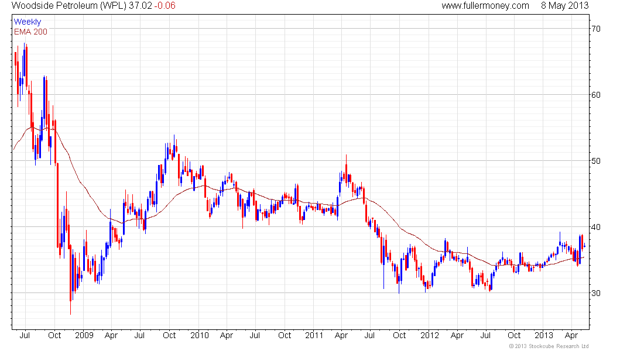Viewport: 644px width, 351px height.
Task: Click the 40 price axis label
Action: pyautogui.click(x=595, y=227)
